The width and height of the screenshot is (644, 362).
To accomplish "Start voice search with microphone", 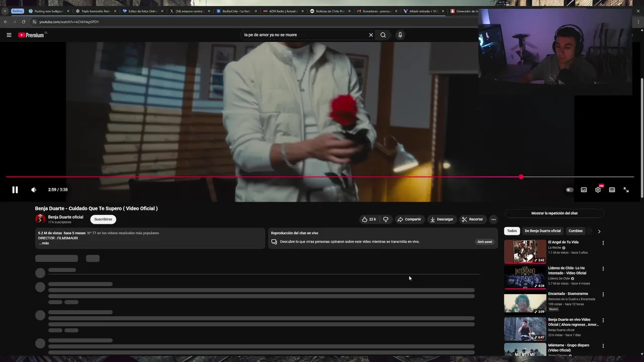I will tap(400, 35).
